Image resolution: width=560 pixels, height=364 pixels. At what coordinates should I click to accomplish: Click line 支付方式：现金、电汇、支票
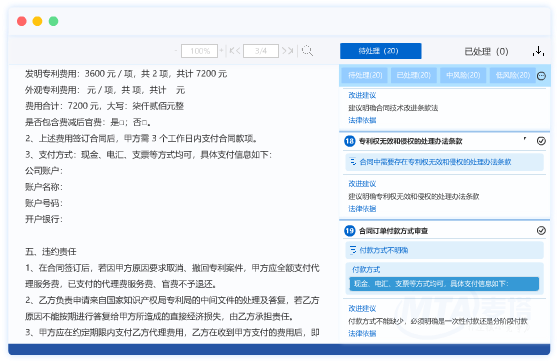(148, 155)
